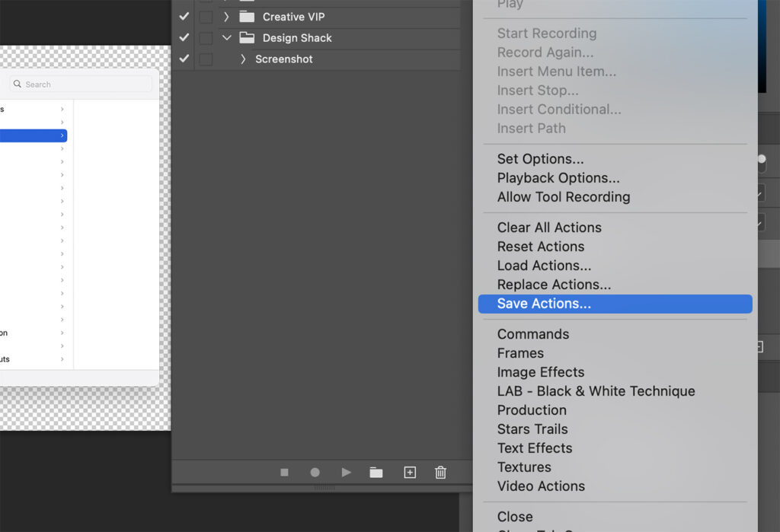Viewport: 780px width, 532px height.
Task: Collapse the Design Shack action set
Action: tap(226, 37)
